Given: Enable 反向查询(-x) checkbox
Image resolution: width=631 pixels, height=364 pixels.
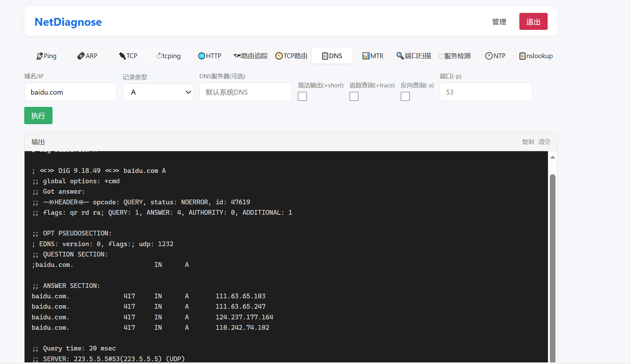Looking at the screenshot, I should coord(405,97).
